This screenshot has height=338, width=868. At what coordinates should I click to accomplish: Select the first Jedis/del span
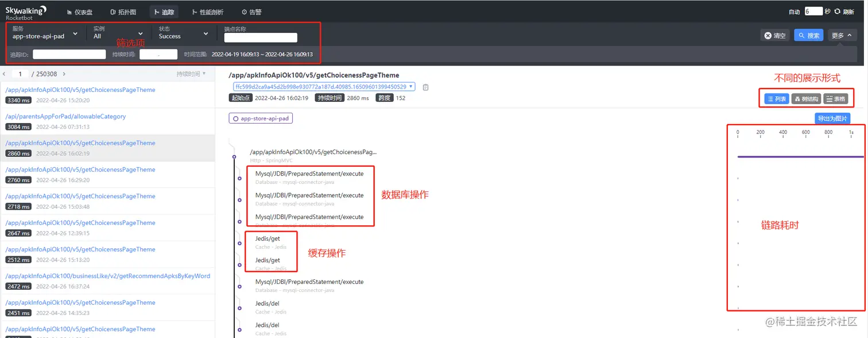267,304
